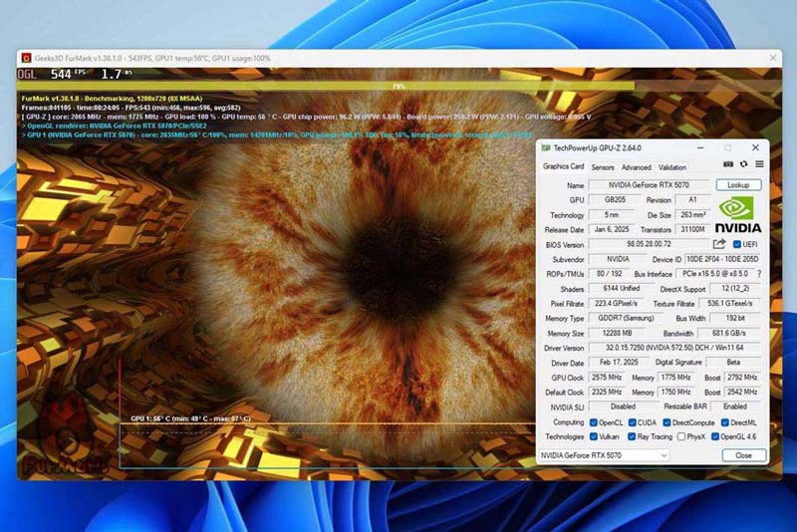Toggle the OpenCL checkbox

[x=593, y=422]
